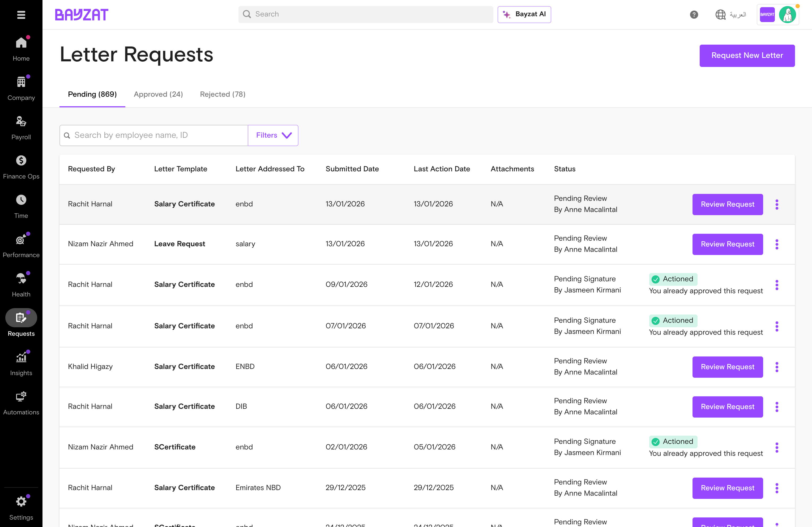Go to Home in sidebar
This screenshot has height=527, width=812.
21,49
